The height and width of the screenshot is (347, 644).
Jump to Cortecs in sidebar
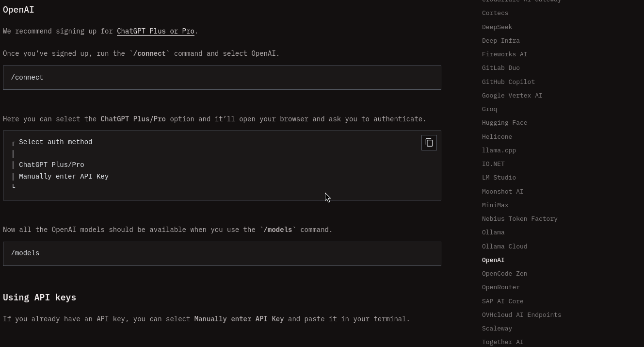click(495, 13)
